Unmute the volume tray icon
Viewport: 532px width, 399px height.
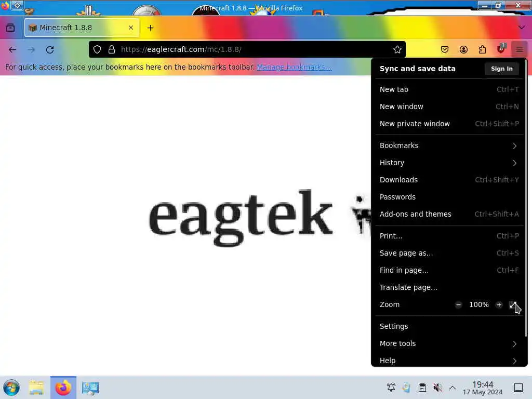437,387
